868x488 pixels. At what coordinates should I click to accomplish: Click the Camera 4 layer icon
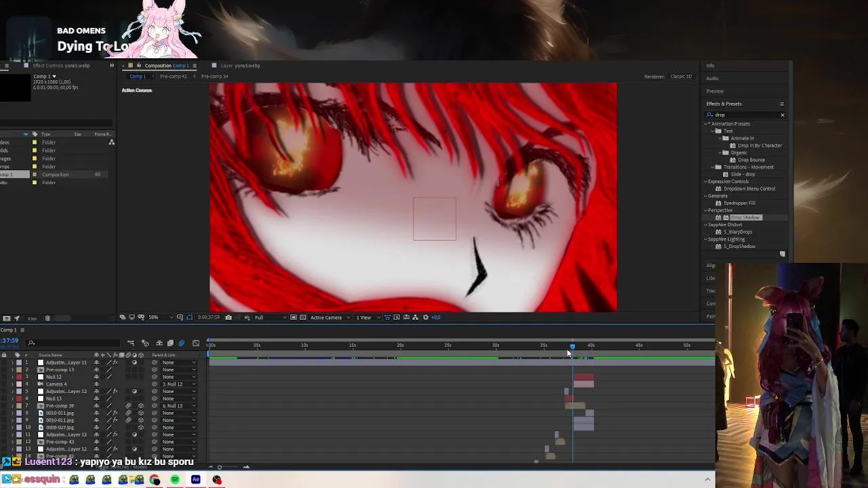40,384
